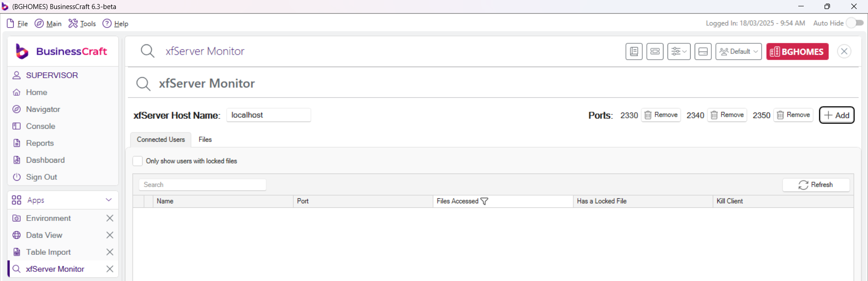This screenshot has height=281, width=868.
Task: Click the BusinessCraft logo in sidebar
Action: tap(62, 52)
